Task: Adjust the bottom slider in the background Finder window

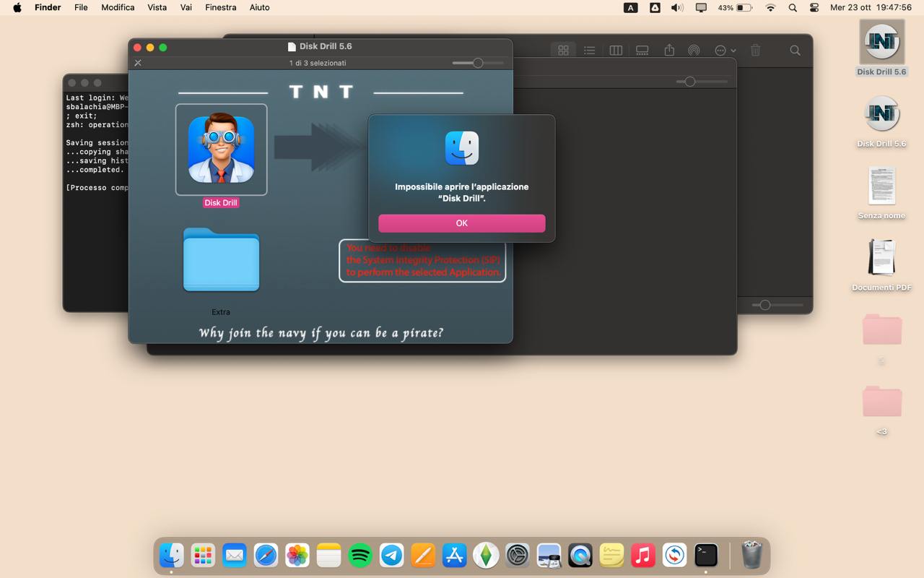Action: [x=765, y=305]
